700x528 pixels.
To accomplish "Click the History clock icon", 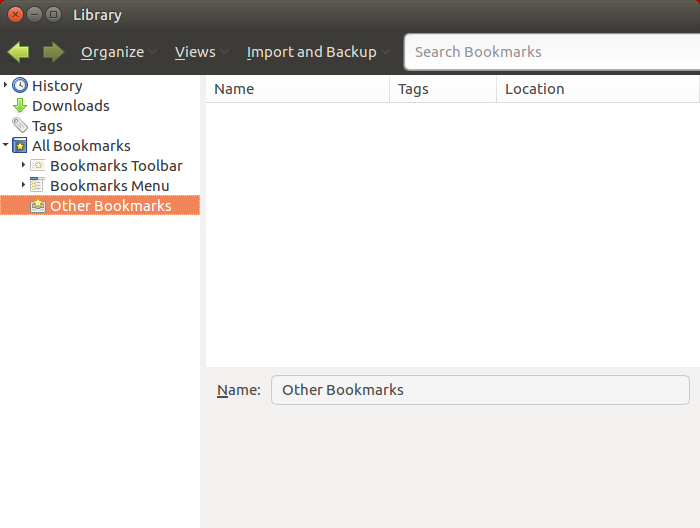I will coord(20,85).
